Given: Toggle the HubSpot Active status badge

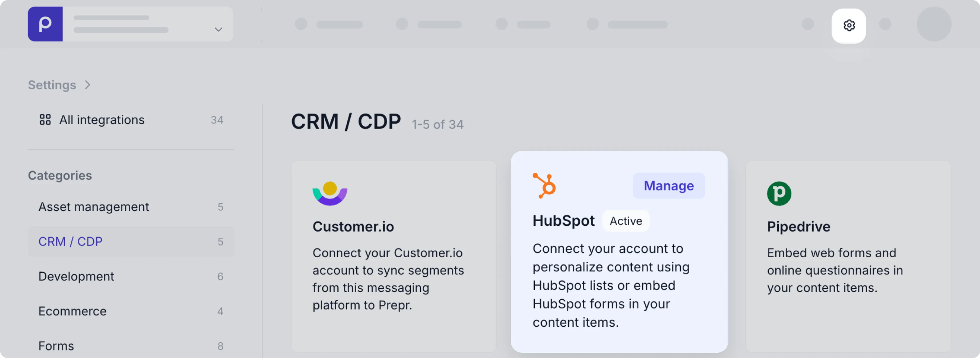Looking at the screenshot, I should tap(626, 221).
